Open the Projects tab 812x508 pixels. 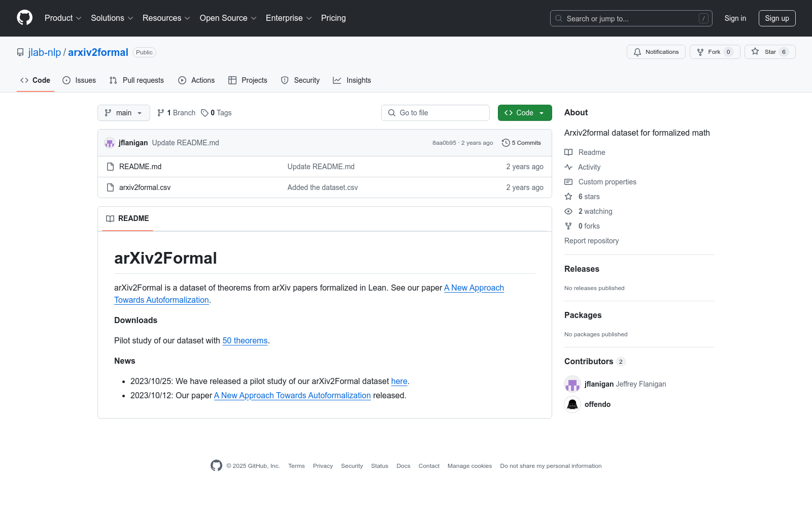point(248,80)
